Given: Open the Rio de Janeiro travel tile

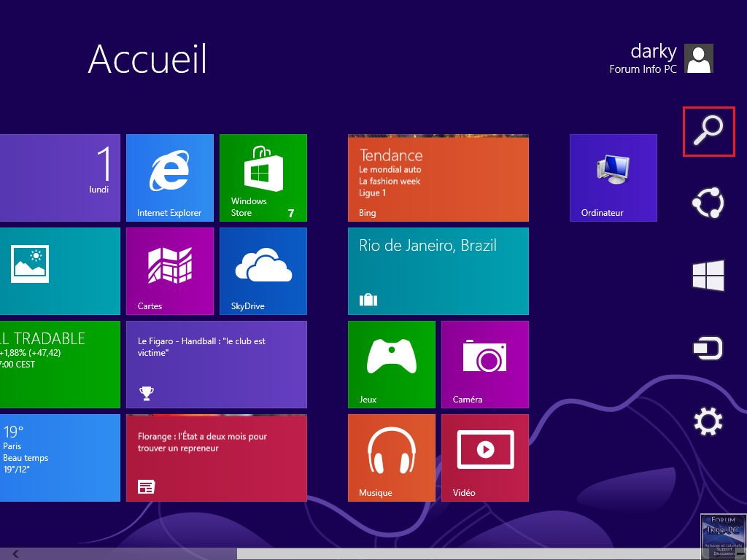Looking at the screenshot, I should 438,271.
